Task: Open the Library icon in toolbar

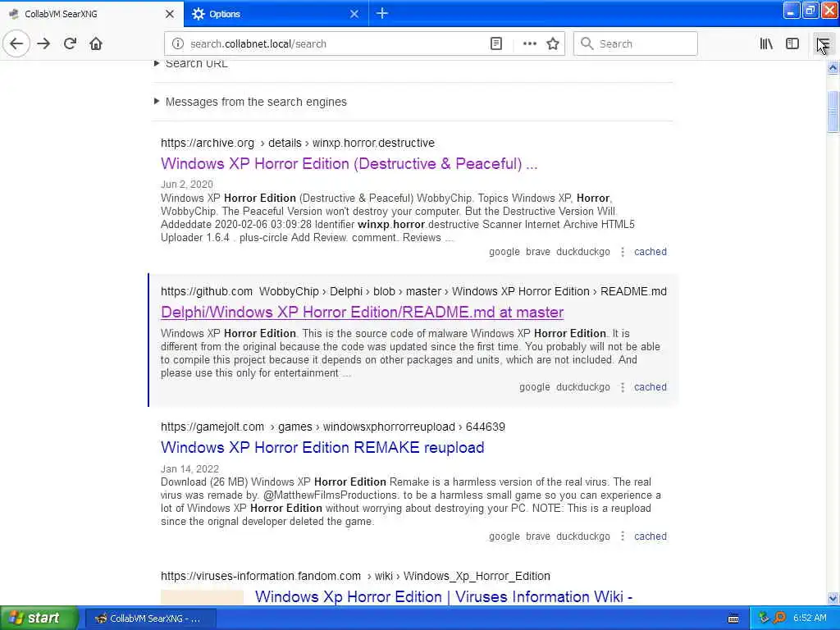Action: click(x=766, y=43)
